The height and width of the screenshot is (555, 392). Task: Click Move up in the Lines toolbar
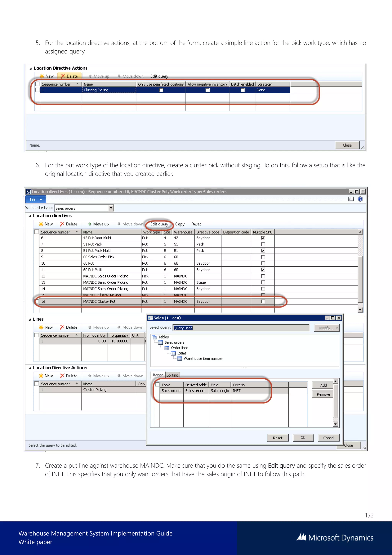[99, 327]
